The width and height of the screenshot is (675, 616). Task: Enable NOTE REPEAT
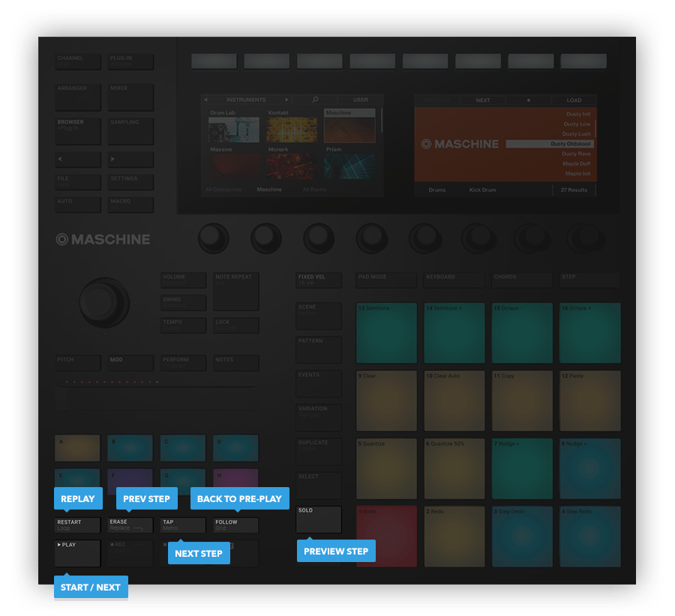(x=236, y=292)
